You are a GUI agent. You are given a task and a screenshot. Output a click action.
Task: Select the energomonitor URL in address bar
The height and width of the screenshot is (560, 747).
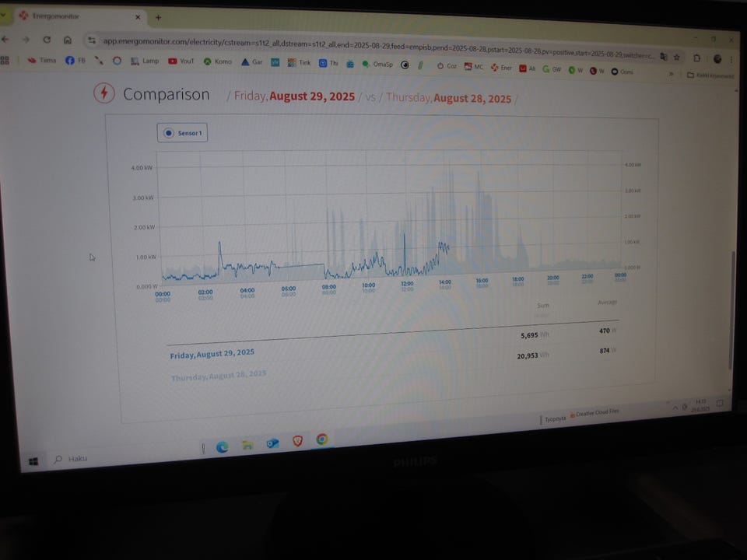tap(378, 48)
